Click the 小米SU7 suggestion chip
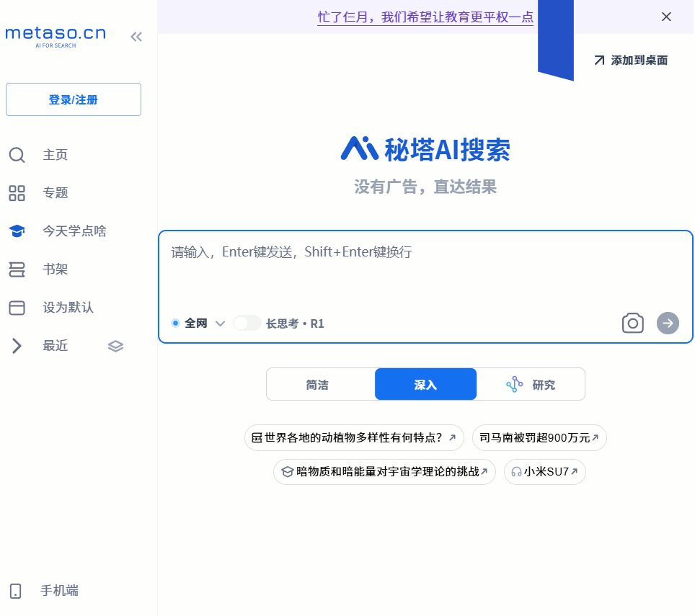 tap(545, 472)
